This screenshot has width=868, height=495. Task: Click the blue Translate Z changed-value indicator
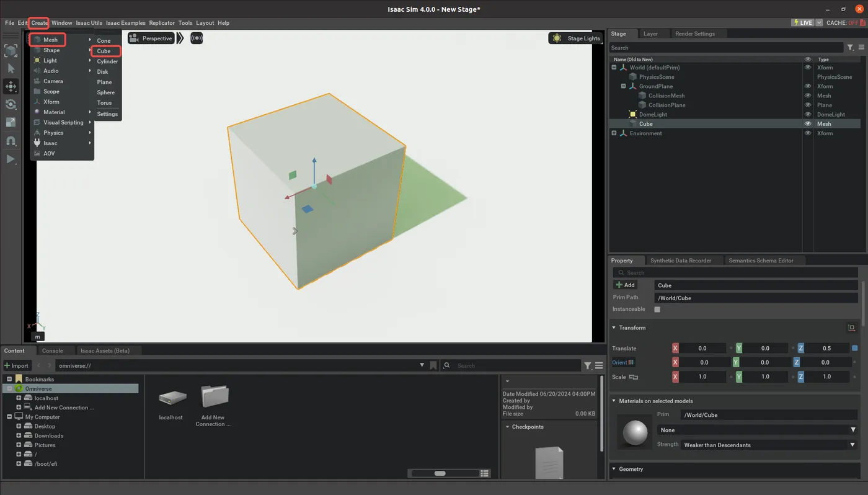pyautogui.click(x=855, y=349)
